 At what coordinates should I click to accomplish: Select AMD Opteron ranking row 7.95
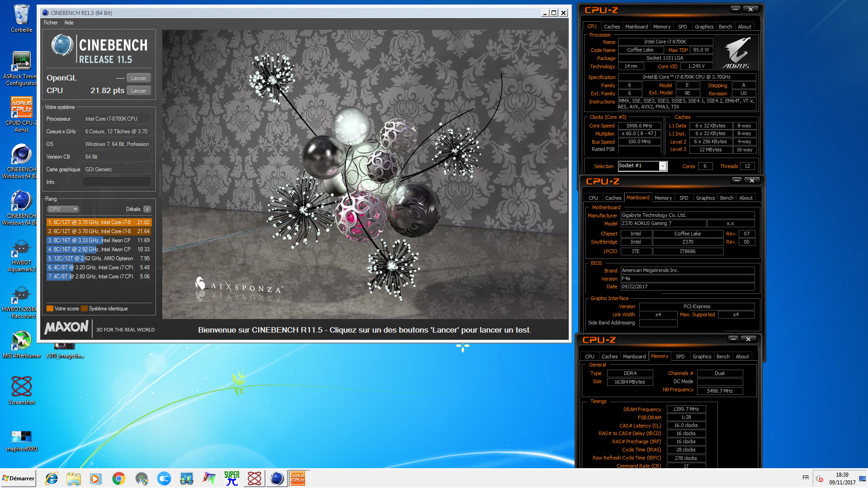tap(99, 258)
